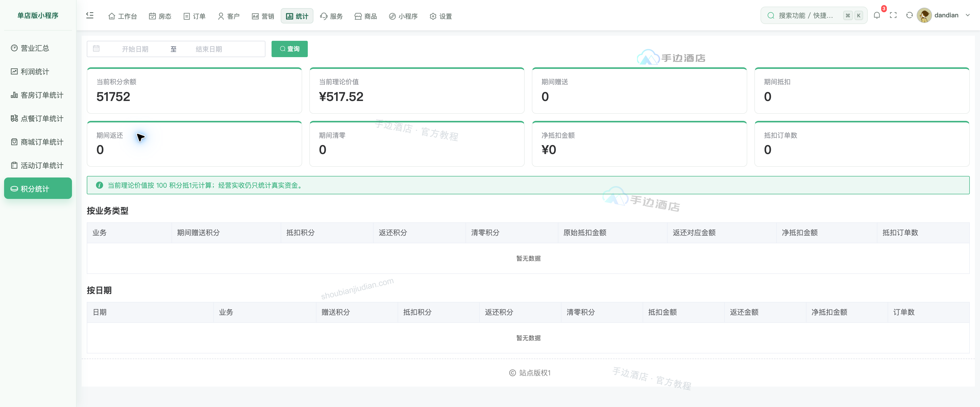Click the 返还对应金额 column header
This screenshot has width=980, height=407.
[722, 233]
